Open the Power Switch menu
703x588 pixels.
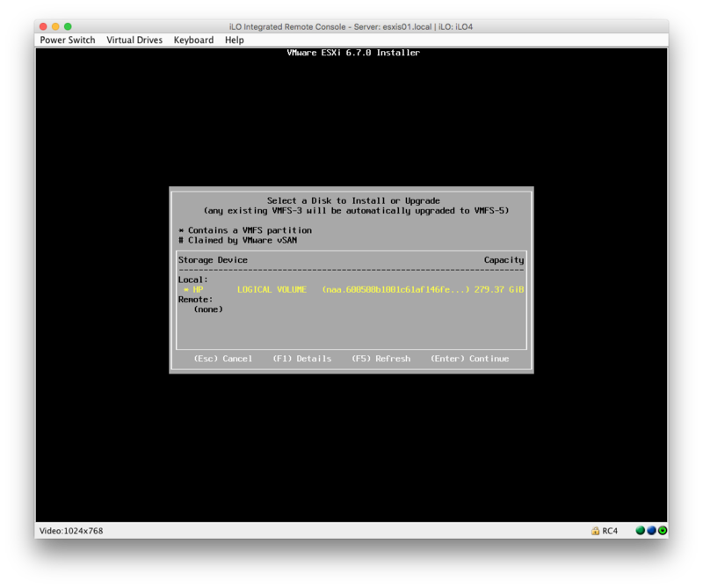68,40
